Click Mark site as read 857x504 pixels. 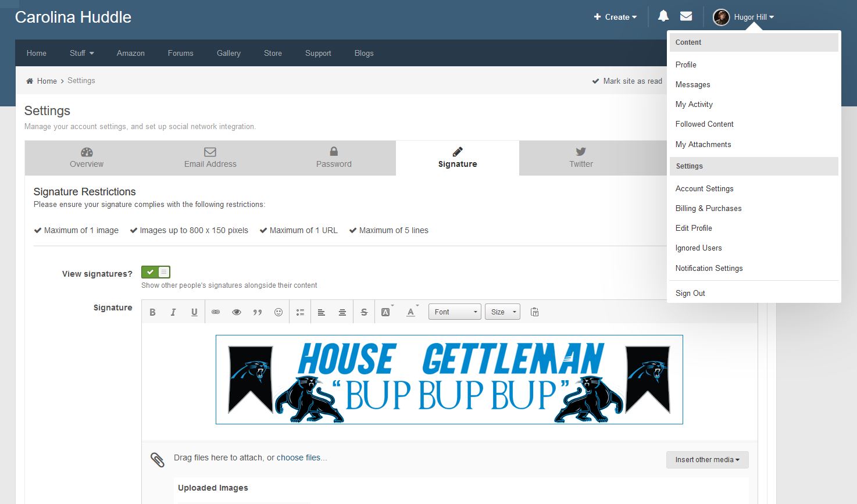627,81
